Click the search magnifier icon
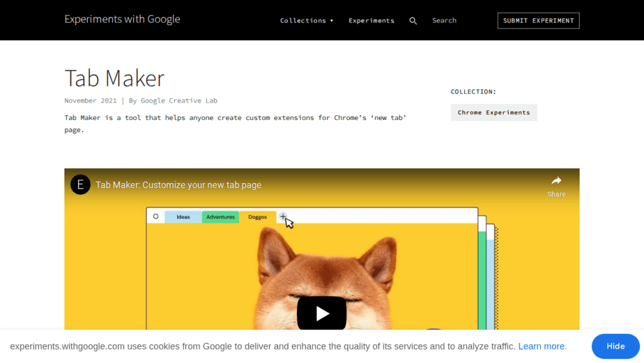The width and height of the screenshot is (644, 363). [413, 21]
